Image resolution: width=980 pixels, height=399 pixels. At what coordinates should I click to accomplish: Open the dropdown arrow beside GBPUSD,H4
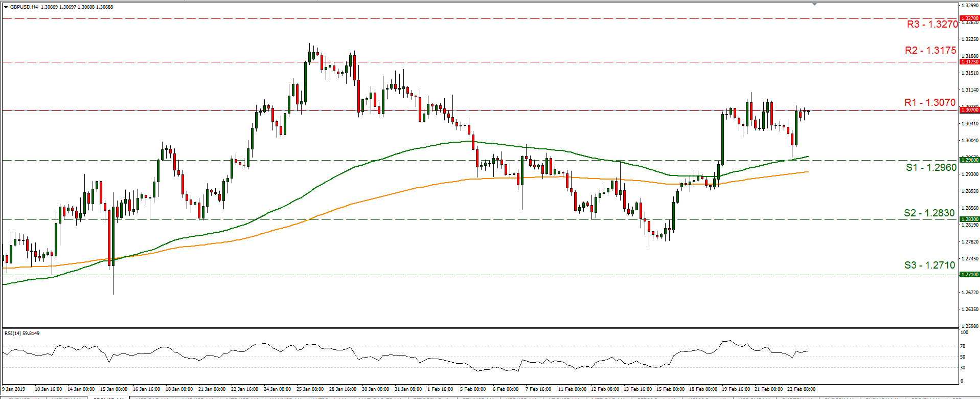6,7
